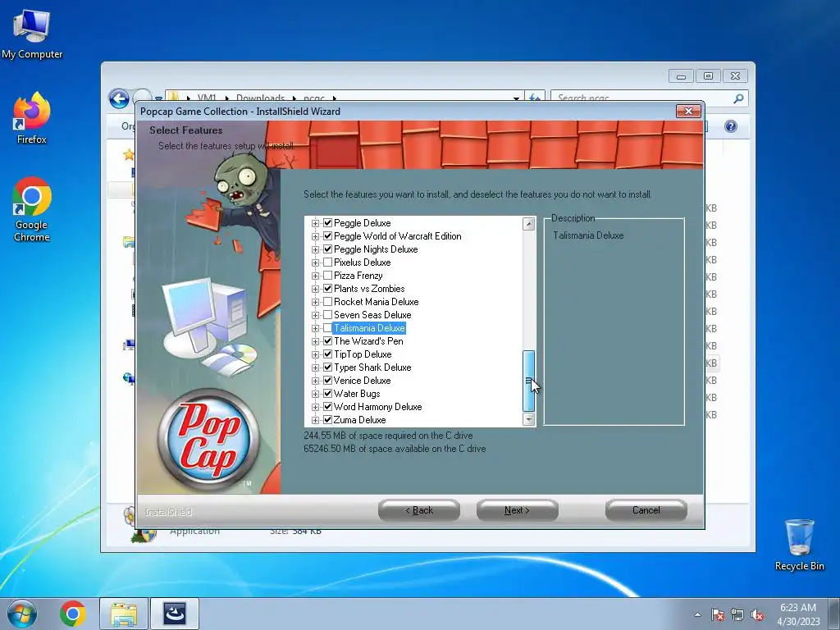840x630 pixels.
Task: Expand the Rocket Mania Deluxe node
Action: [315, 302]
